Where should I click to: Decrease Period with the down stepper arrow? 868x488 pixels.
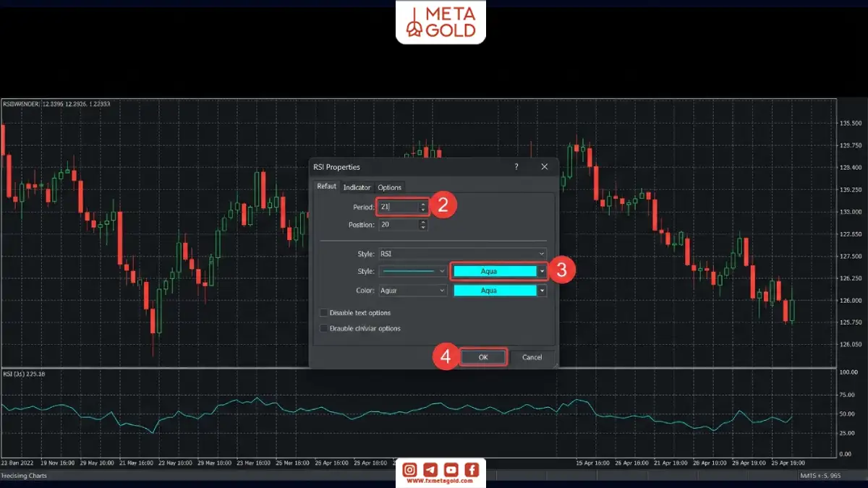tap(422, 210)
